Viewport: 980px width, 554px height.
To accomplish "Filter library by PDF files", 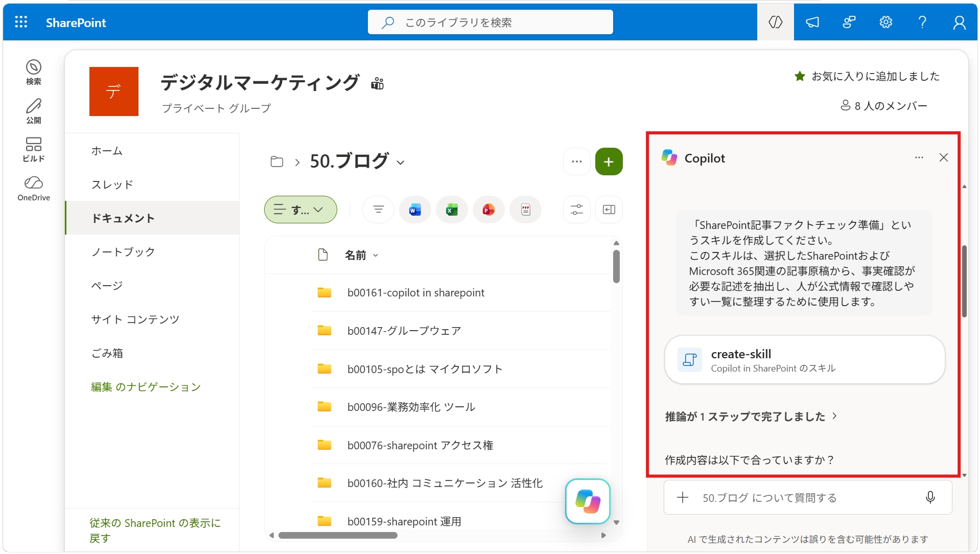I will [x=525, y=210].
